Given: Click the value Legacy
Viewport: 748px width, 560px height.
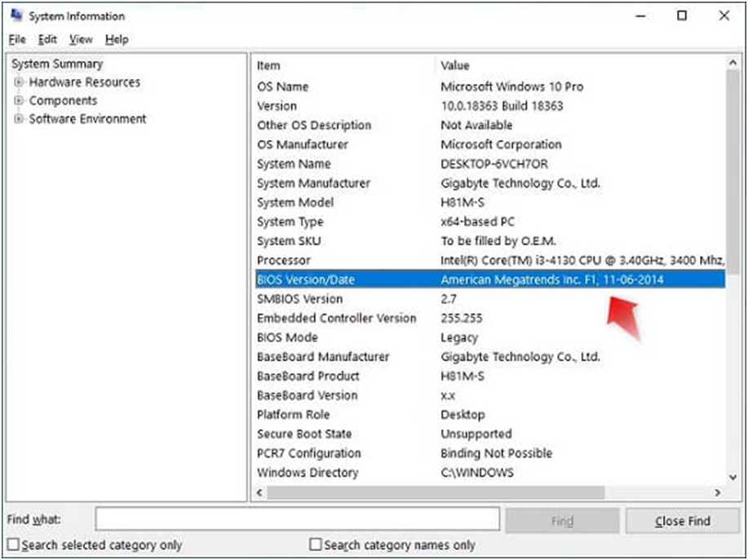Looking at the screenshot, I should click(459, 337).
